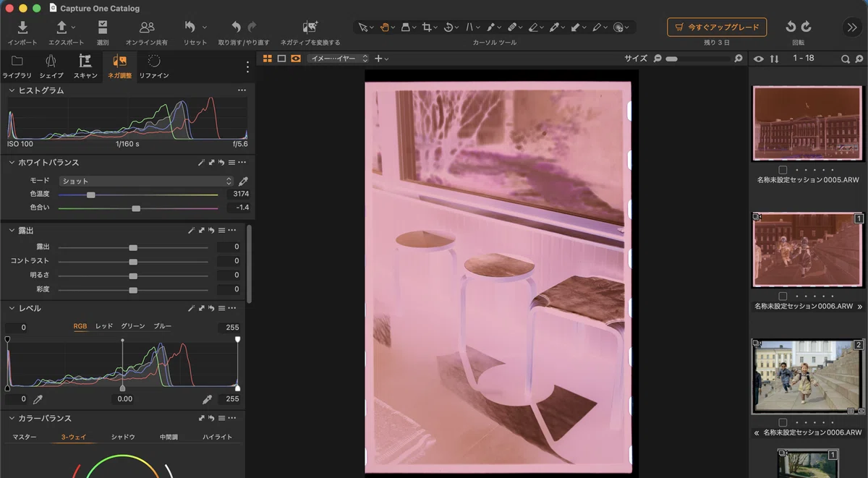Zoom out viewer with minus magnifier
The height and width of the screenshot is (478, 868).
tap(658, 59)
